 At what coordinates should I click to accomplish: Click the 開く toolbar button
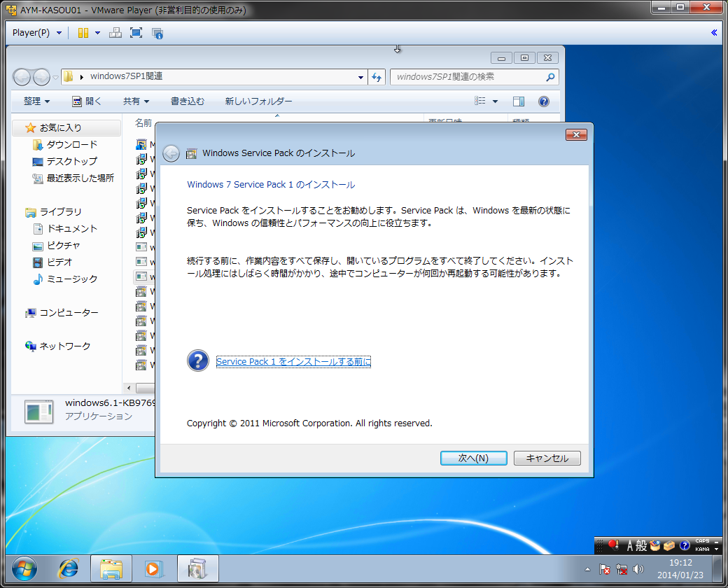tap(87, 101)
